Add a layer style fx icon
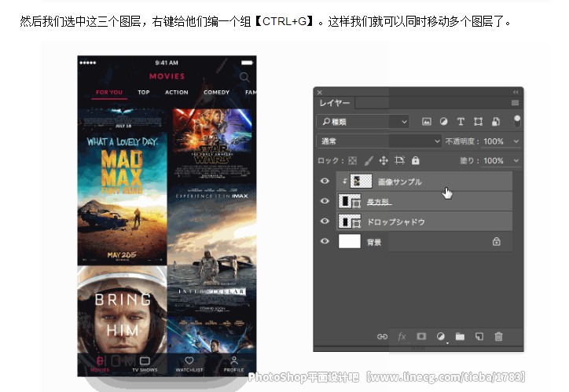The image size is (569, 392). click(x=402, y=336)
